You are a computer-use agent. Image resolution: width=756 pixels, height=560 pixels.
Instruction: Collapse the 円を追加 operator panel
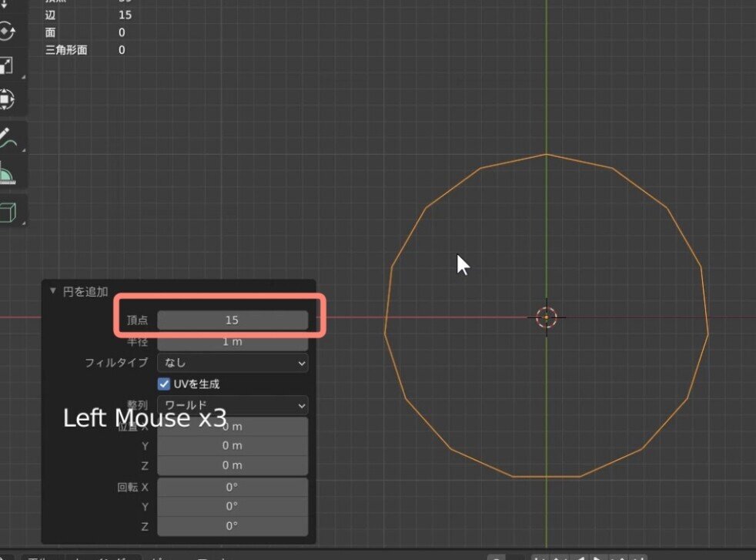coord(52,291)
